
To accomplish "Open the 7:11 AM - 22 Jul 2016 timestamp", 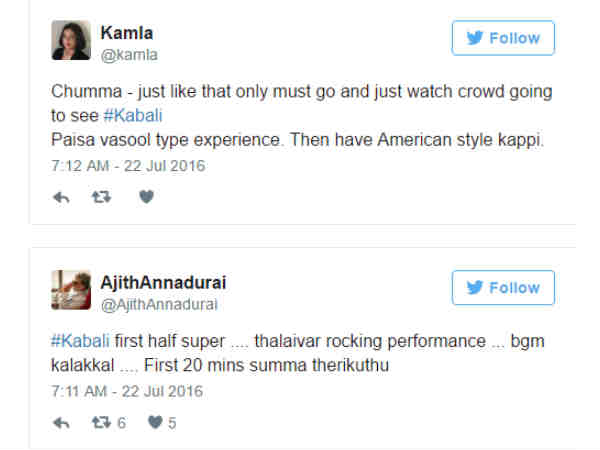I will [x=127, y=391].
